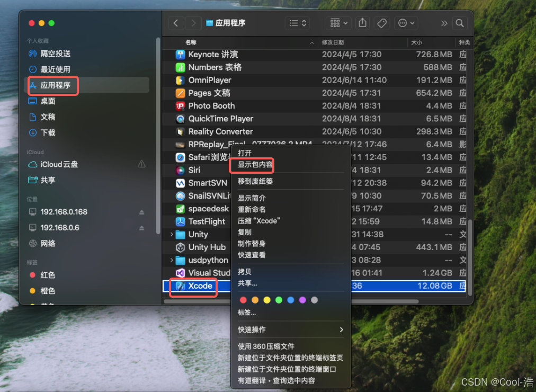Select the SnailSVNLite app icon
Image resolution: width=536 pixels, height=392 pixels.
tap(180, 196)
